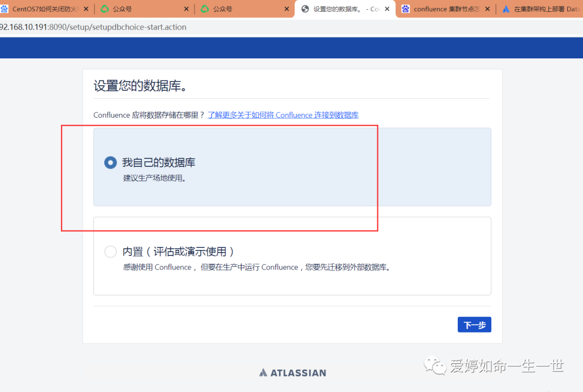Viewport: 583px width, 392px height.
Task: Close the confluence 集群节点 tab
Action: coord(487,9)
